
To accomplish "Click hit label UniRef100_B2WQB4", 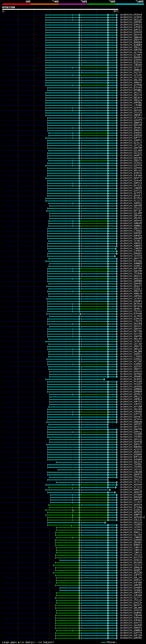I will [131, 45].
